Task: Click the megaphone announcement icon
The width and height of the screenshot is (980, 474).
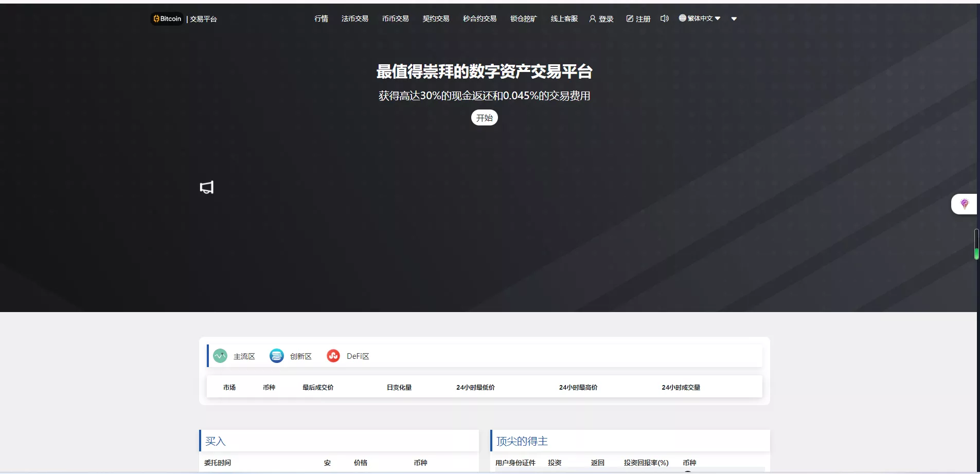Action: pyautogui.click(x=206, y=187)
